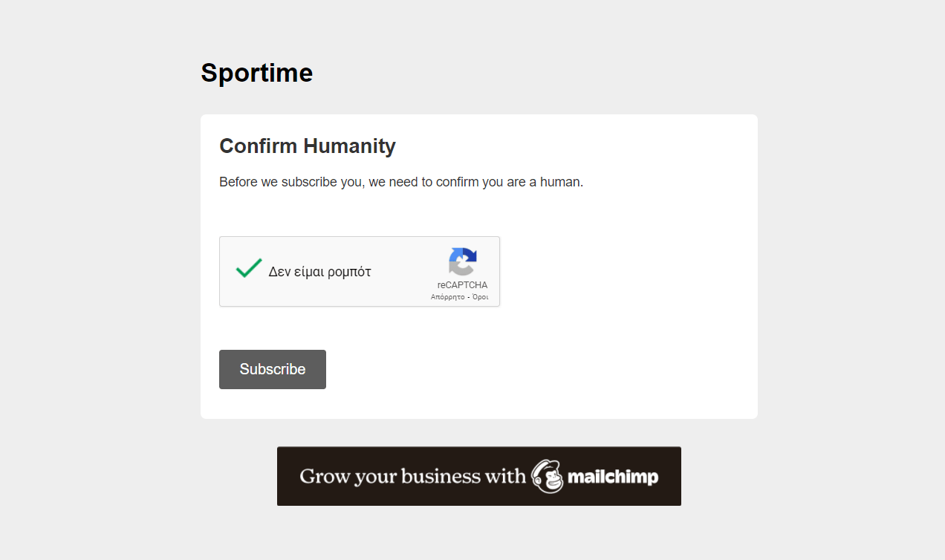The height and width of the screenshot is (560, 945).
Task: Click the word "ρομπότ" in captcha label
Action: click(347, 272)
